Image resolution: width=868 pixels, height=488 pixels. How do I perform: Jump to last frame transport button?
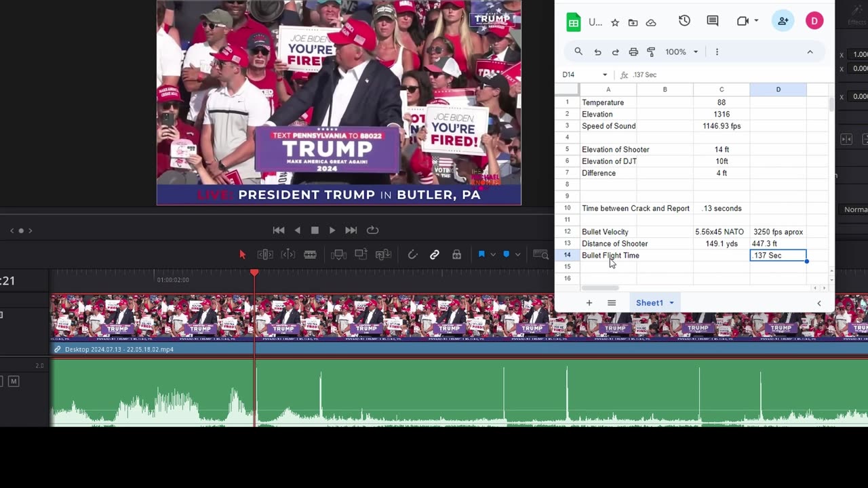point(351,230)
